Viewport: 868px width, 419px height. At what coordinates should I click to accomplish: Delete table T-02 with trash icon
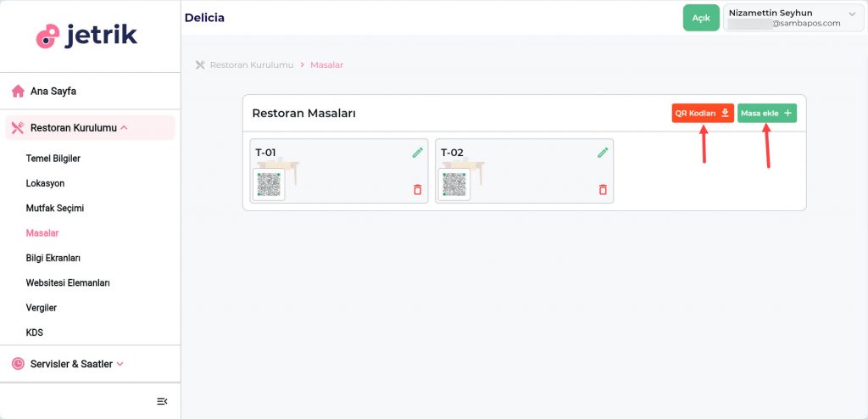pyautogui.click(x=603, y=189)
